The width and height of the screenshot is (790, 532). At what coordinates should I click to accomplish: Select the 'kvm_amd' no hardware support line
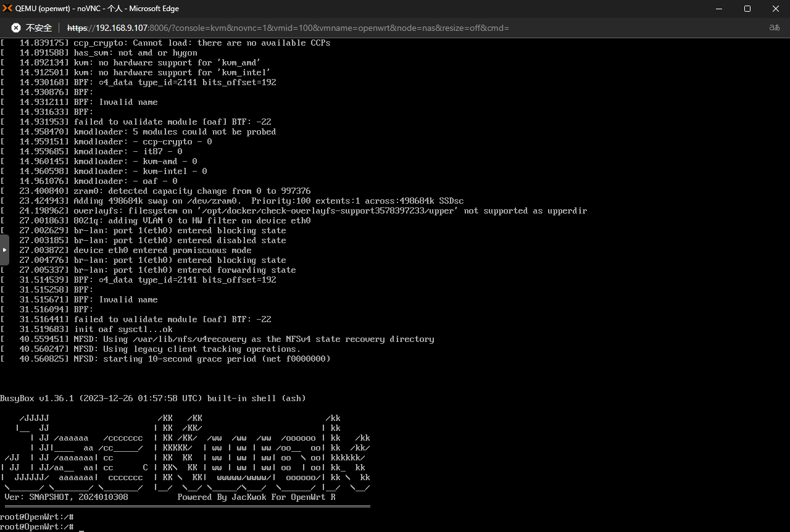(131, 63)
